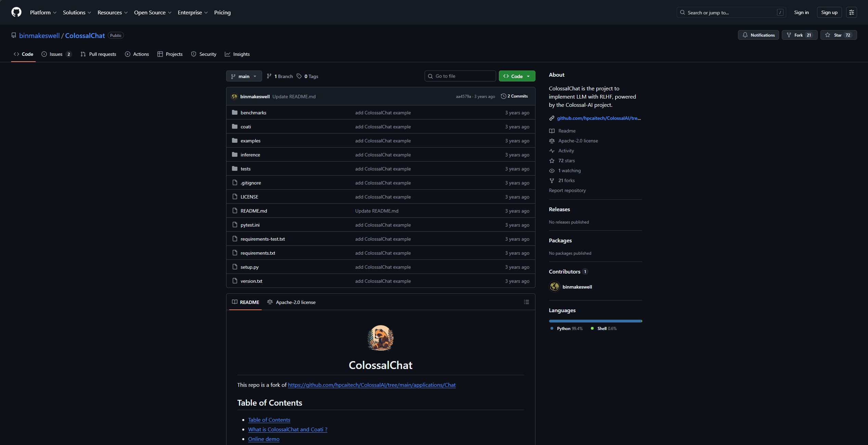The height and width of the screenshot is (445, 868).
Task: Open the main branch selector dropdown
Action: [244, 76]
